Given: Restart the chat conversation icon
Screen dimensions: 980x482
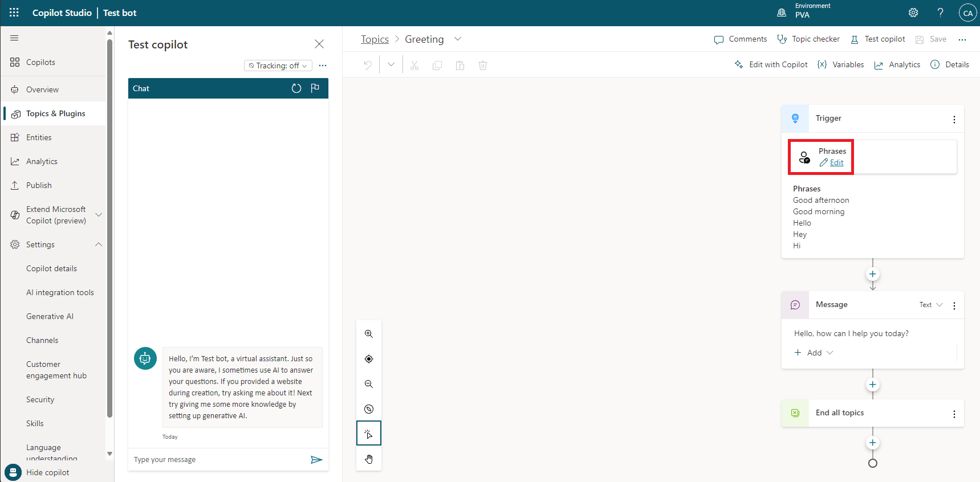Looking at the screenshot, I should [296, 88].
